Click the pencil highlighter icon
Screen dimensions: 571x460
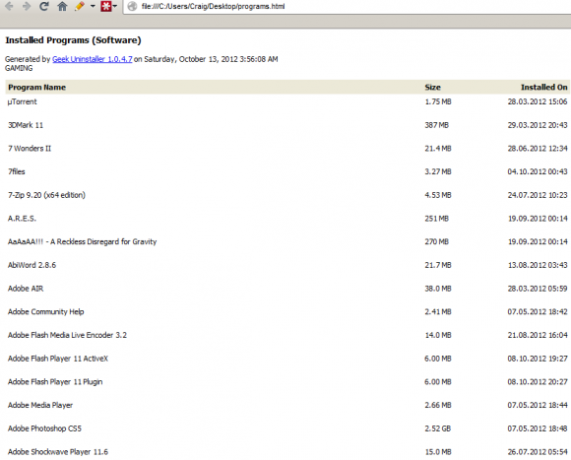(79, 6)
